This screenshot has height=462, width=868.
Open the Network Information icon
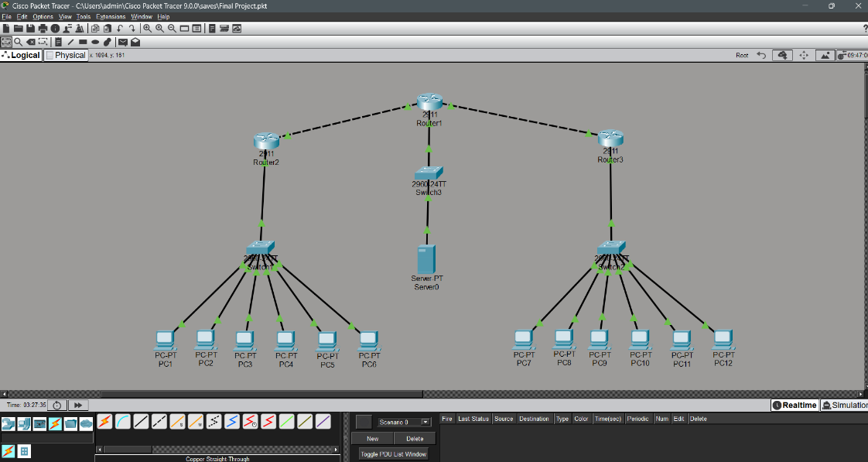[x=55, y=29]
